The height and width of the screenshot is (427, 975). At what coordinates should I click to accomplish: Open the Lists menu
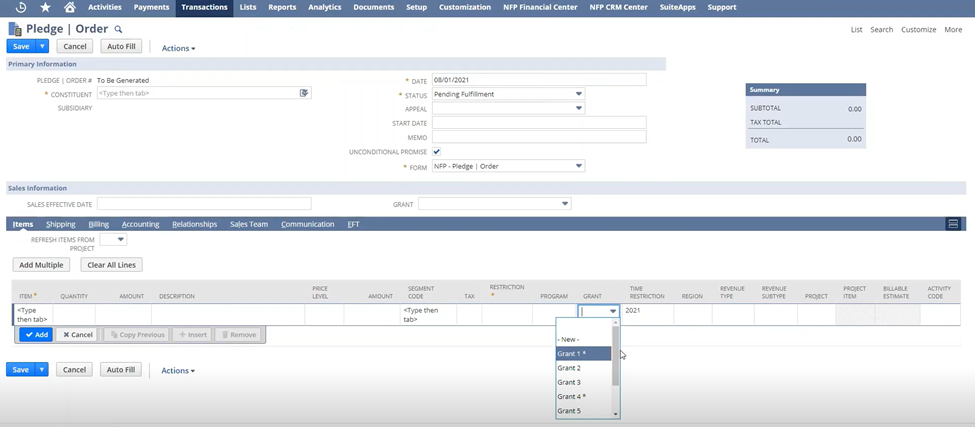pos(247,7)
